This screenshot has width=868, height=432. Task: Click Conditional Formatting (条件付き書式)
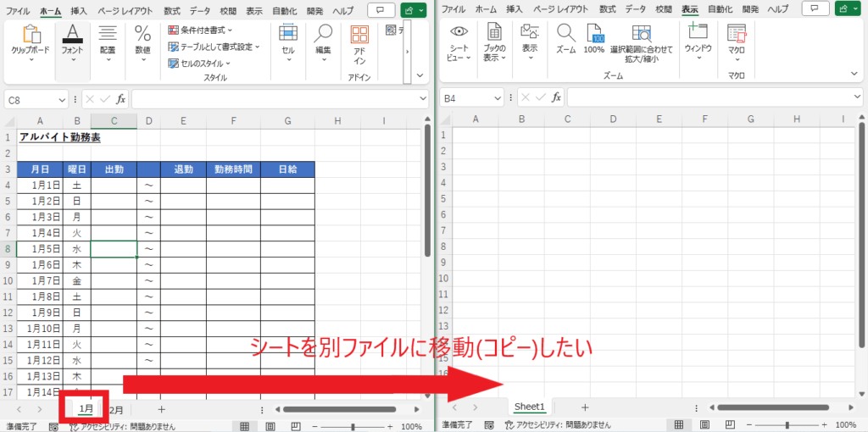200,30
